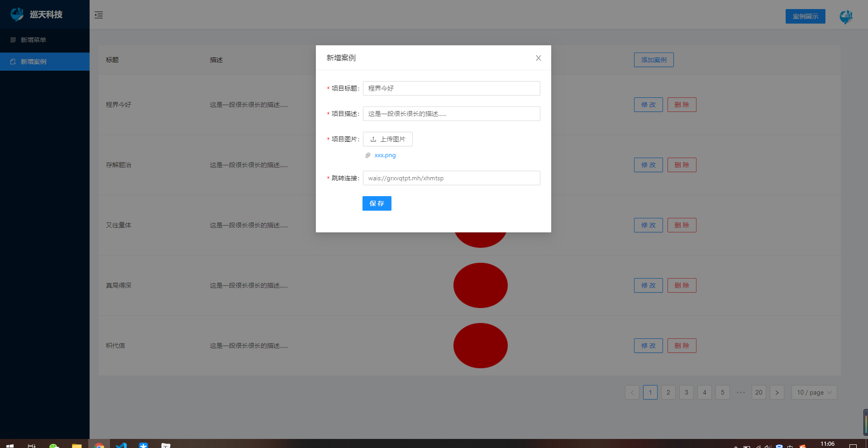
Task: Click the 项目描述 input field
Action: click(451, 114)
